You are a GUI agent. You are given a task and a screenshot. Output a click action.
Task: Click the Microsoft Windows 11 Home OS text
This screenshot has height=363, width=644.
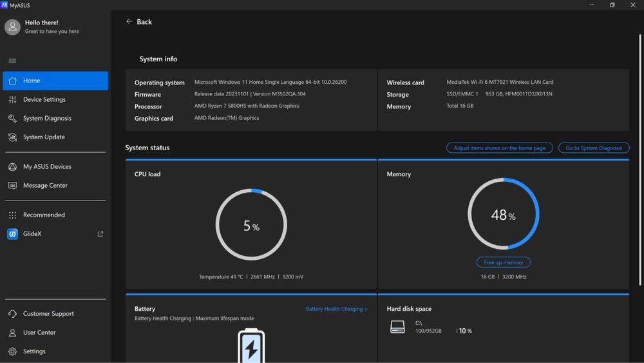[270, 83]
